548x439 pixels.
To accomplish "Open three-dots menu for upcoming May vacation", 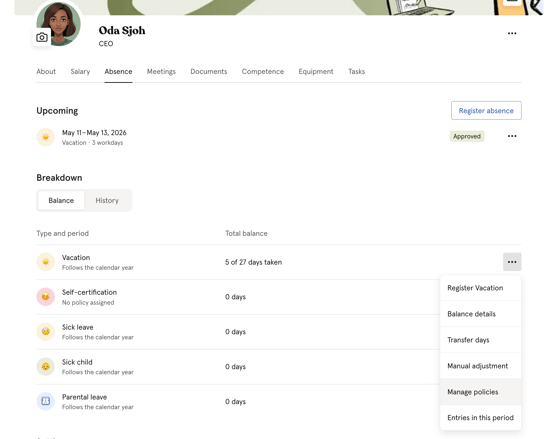I will point(512,136).
